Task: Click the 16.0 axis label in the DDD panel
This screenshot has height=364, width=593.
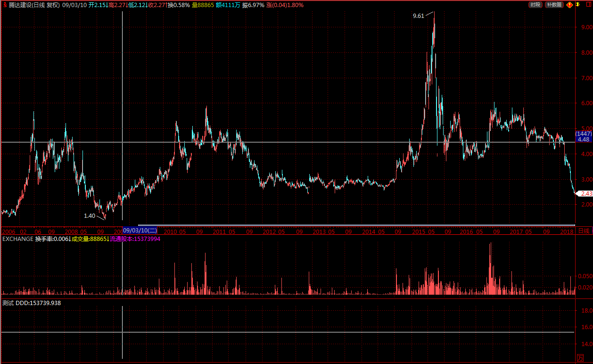Action: tap(587, 327)
